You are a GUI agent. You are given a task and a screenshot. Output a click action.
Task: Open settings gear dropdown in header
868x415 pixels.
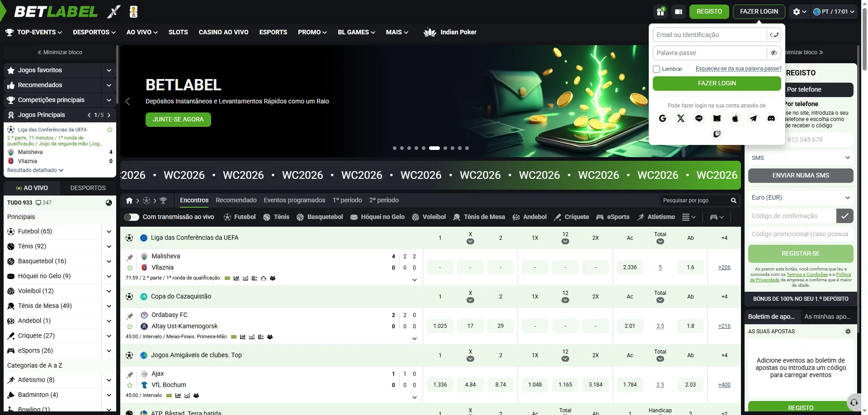pyautogui.click(x=799, y=12)
